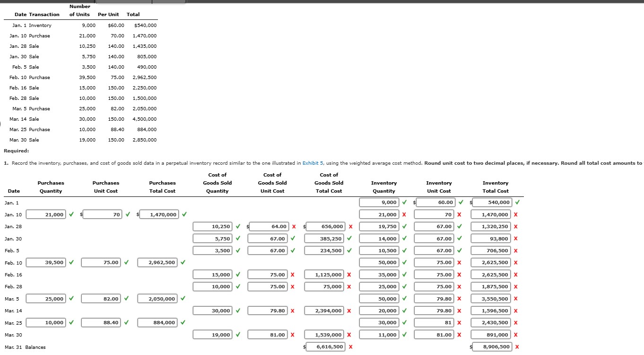This screenshot has height=355, width=644.
Task: Click Jan. 30 Inventory Total Cost 93,800
Action: pyautogui.click(x=492, y=239)
